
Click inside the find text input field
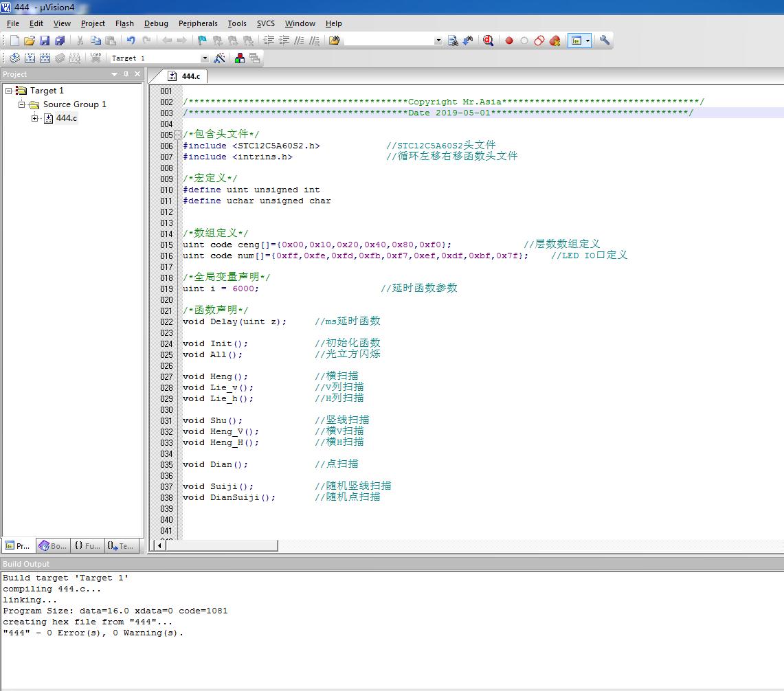(x=388, y=41)
